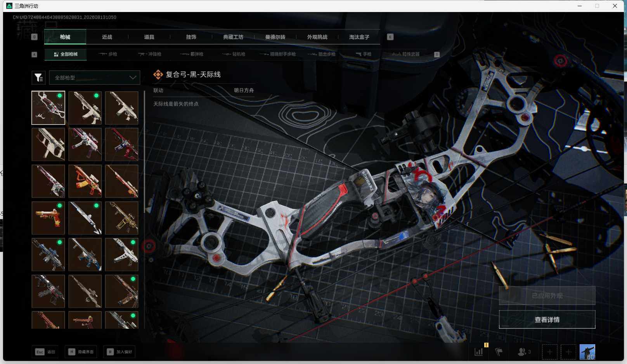This screenshot has height=364, width=627.
Task: Filter by 狙击步枪 category
Action: tap(322, 54)
